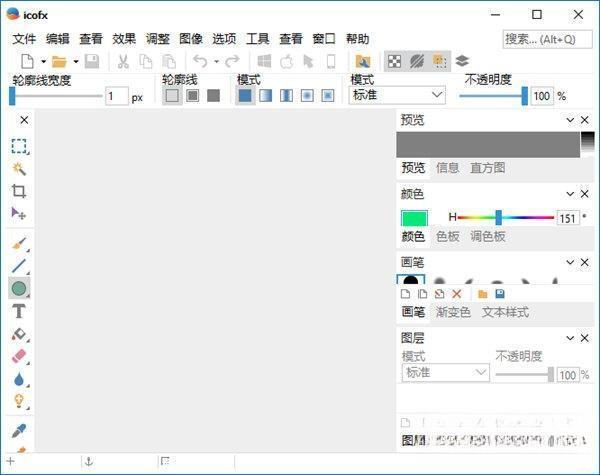Switch to the 色板 tab
This screenshot has width=600, height=475.
[x=448, y=237]
